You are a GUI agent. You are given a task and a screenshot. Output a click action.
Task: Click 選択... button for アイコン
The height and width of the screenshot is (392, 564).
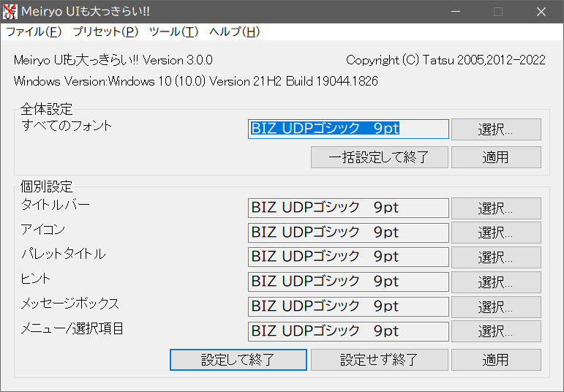point(496,233)
